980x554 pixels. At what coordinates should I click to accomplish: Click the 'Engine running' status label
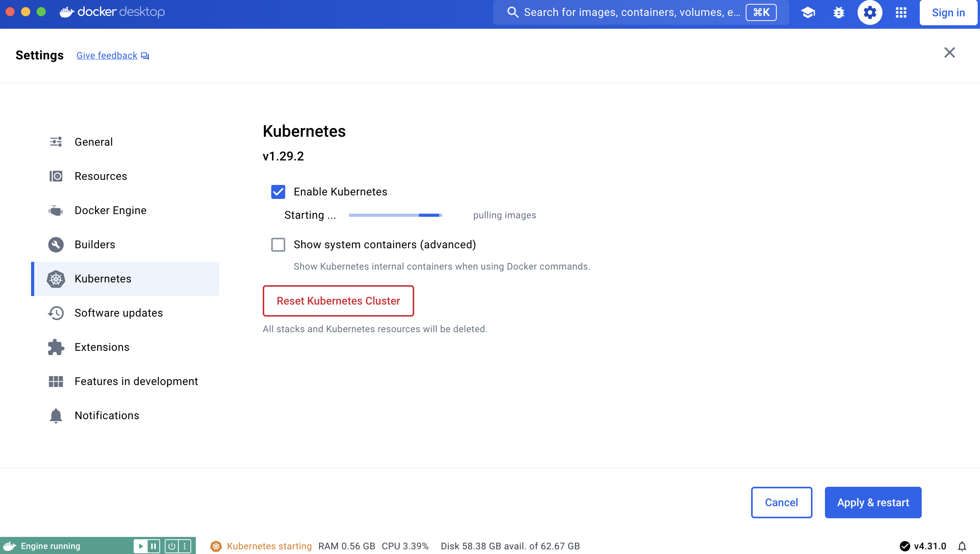pos(51,546)
